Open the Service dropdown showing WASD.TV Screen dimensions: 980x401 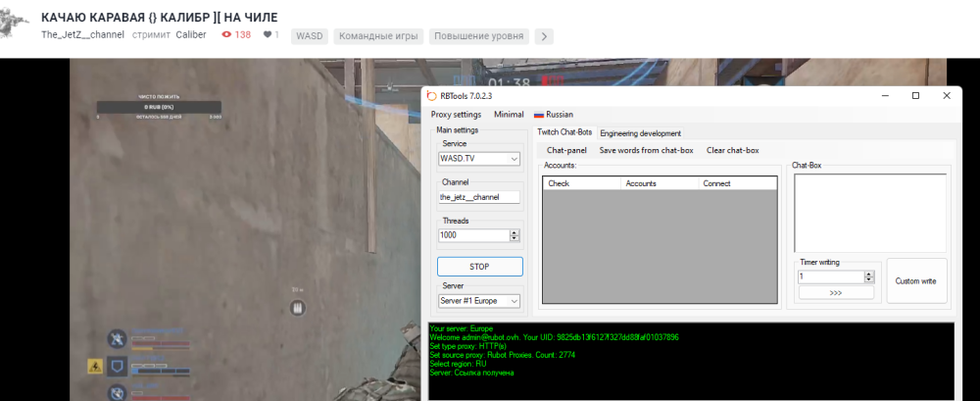[x=479, y=159]
